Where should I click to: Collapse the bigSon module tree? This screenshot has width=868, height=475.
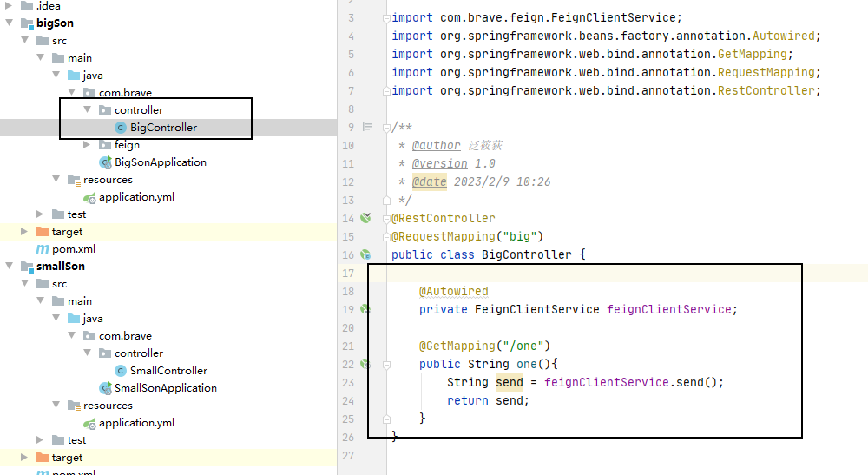(x=10, y=23)
